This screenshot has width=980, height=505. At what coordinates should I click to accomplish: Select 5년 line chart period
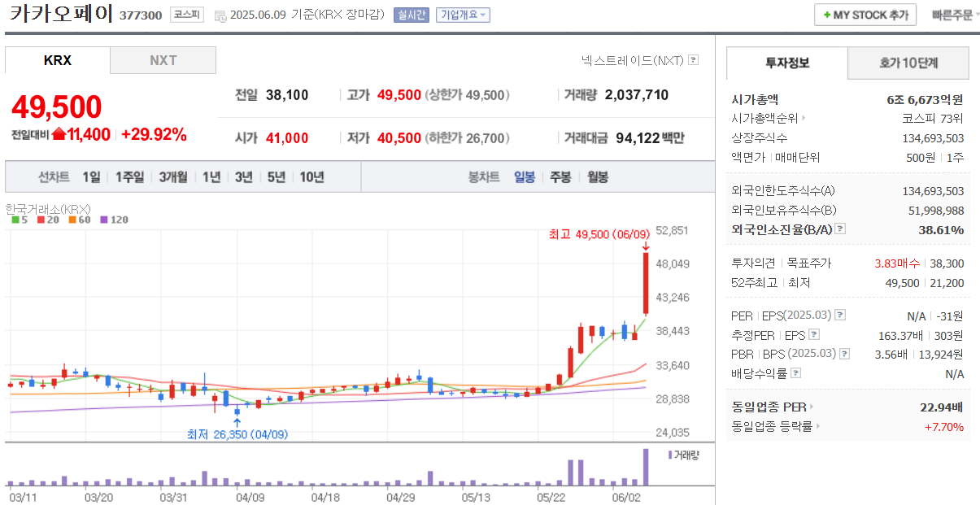pyautogui.click(x=277, y=177)
